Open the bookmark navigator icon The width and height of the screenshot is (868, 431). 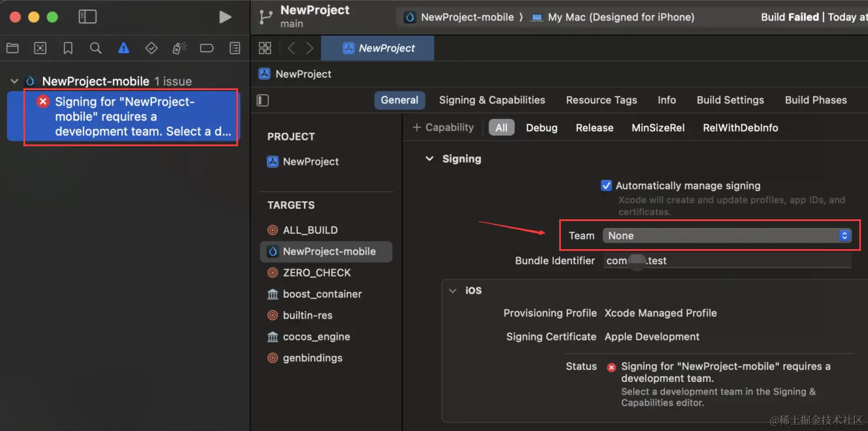pyautogui.click(x=68, y=49)
